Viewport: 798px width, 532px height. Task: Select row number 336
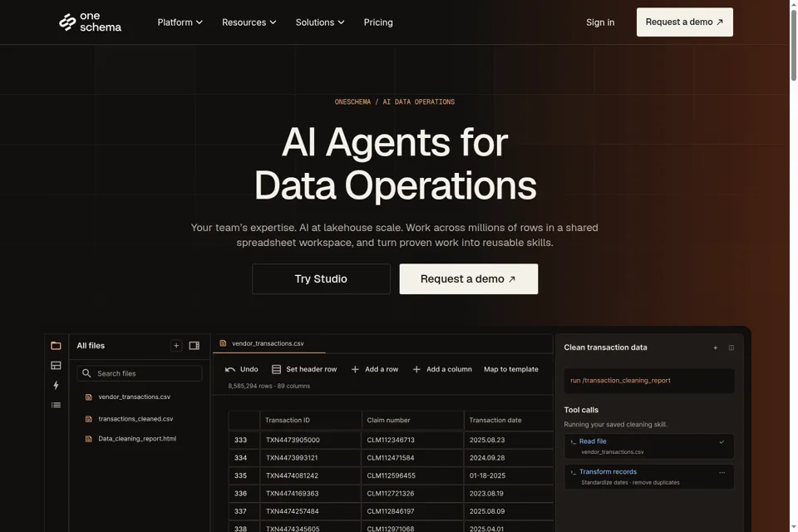pos(244,493)
